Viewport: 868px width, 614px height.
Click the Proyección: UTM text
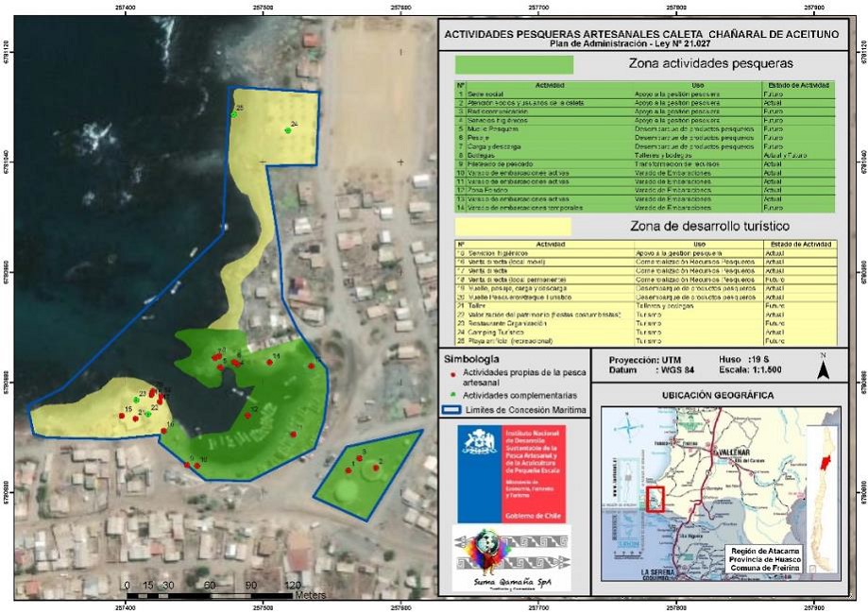pyautogui.click(x=645, y=360)
